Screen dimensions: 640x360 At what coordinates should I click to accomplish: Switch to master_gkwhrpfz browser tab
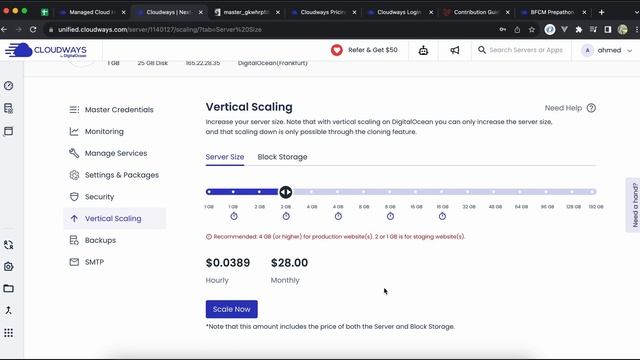[x=247, y=12]
